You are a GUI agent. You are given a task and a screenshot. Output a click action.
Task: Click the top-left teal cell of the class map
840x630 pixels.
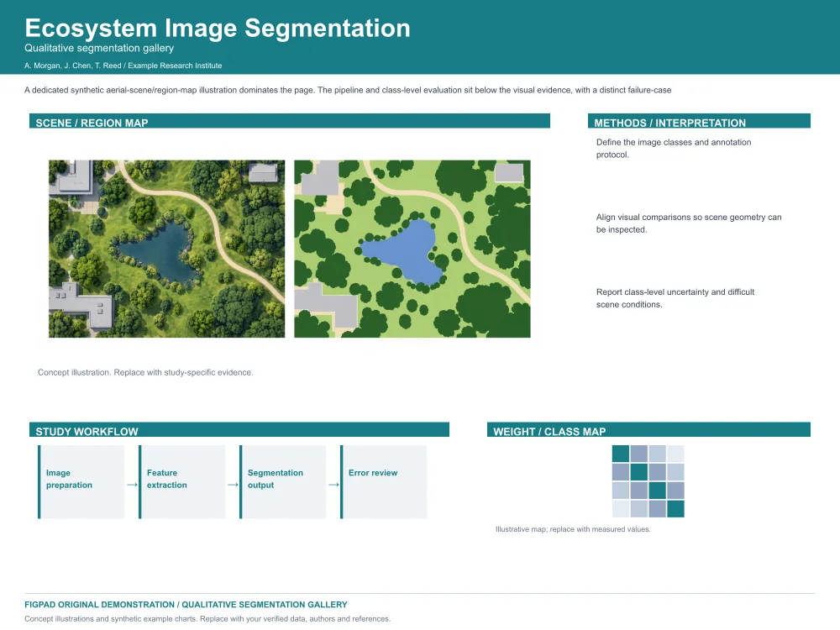point(621,454)
